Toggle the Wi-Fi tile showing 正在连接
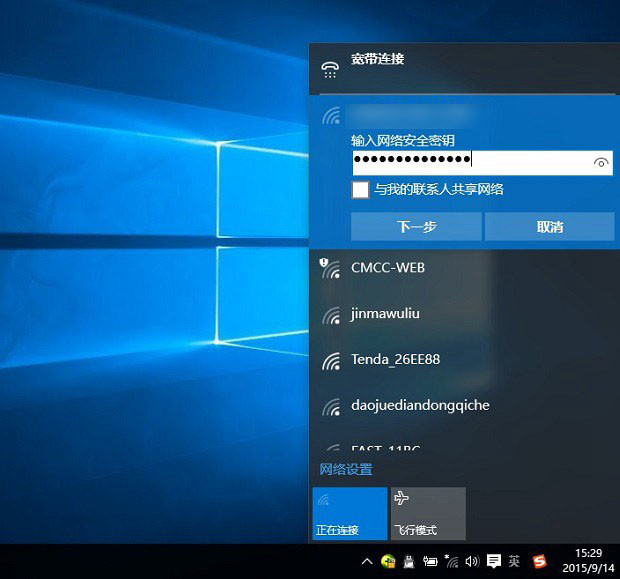Screen dimensions: 620x579 [x=349, y=513]
